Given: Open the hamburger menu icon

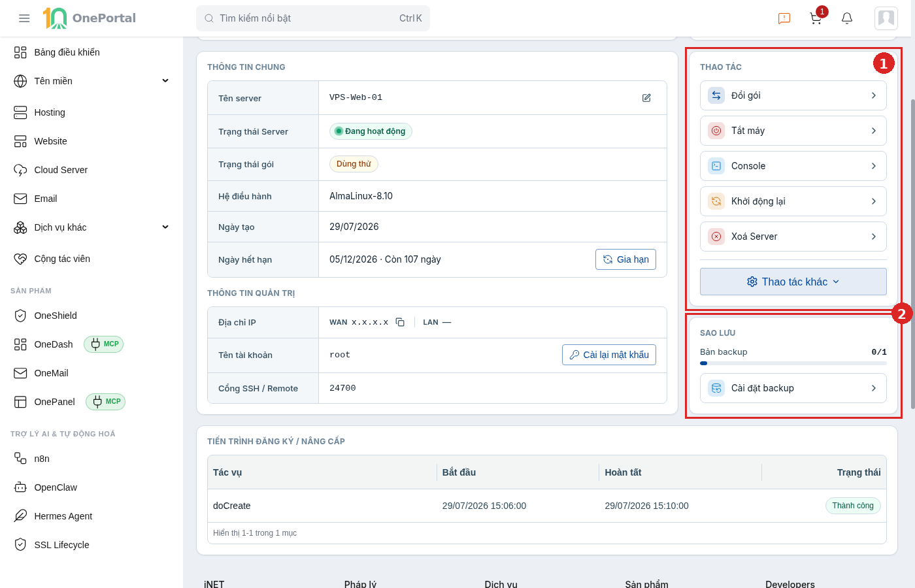Looking at the screenshot, I should 24,18.
